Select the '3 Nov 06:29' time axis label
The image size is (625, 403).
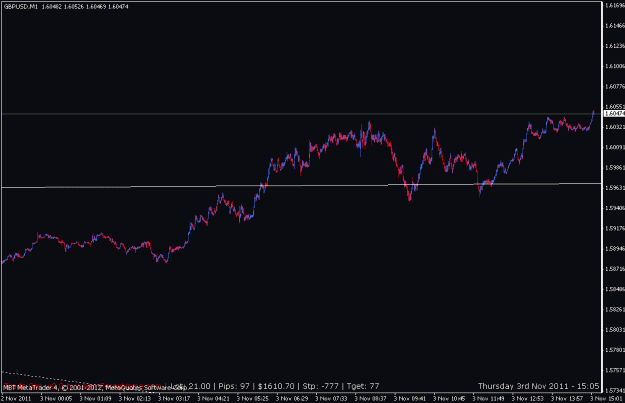click(x=292, y=398)
